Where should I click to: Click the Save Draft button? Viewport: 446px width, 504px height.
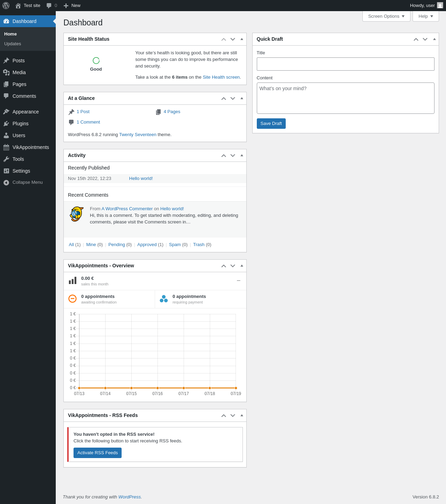tap(271, 124)
